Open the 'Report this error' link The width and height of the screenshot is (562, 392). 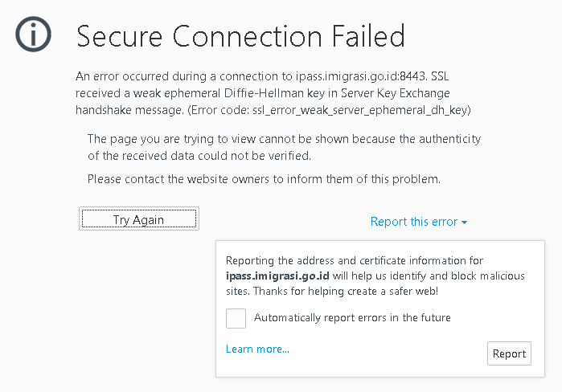[x=414, y=222]
